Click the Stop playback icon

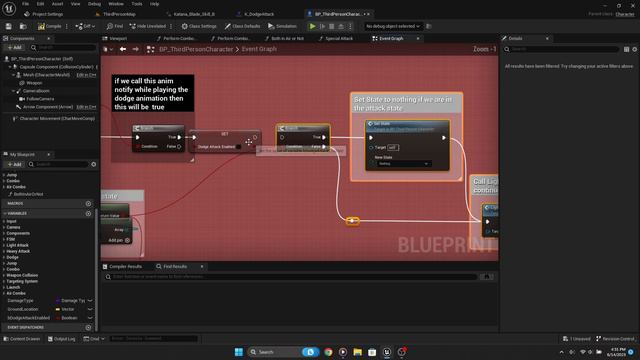point(331,26)
